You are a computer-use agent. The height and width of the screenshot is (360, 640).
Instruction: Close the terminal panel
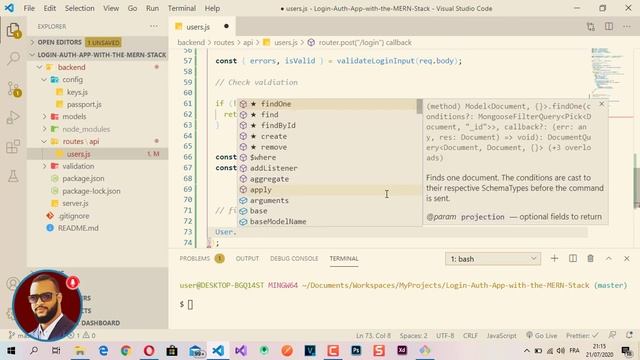pos(627,258)
